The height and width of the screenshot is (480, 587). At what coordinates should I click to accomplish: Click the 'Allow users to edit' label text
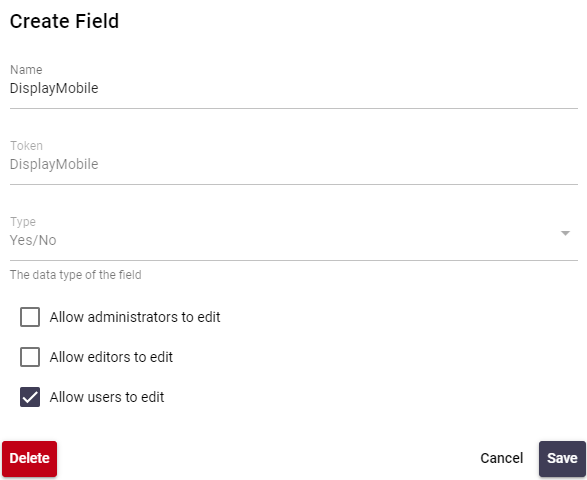point(107,397)
